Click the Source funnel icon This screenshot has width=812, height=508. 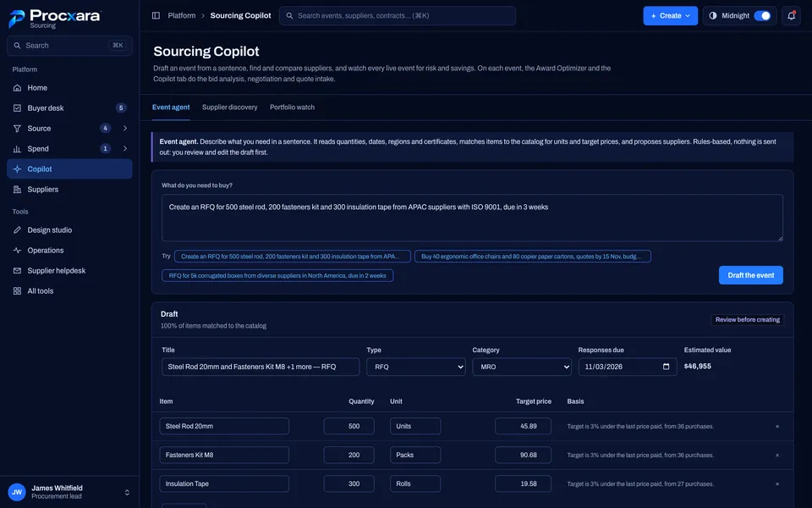point(17,128)
